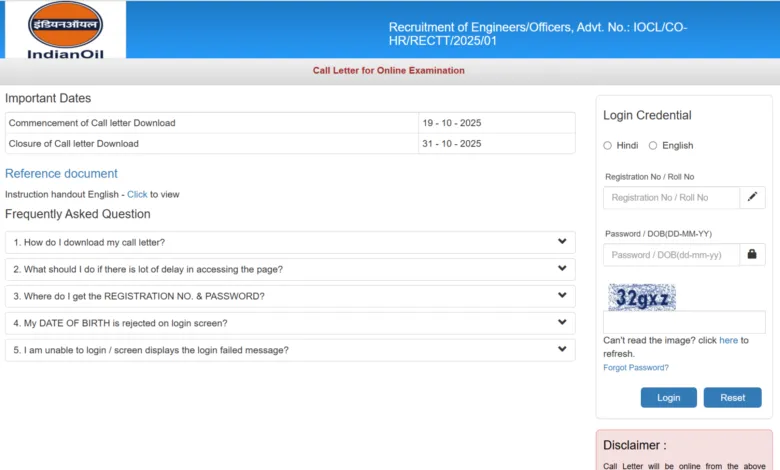
Task: Click the pencil icon beside Registration No field
Action: pos(752,197)
